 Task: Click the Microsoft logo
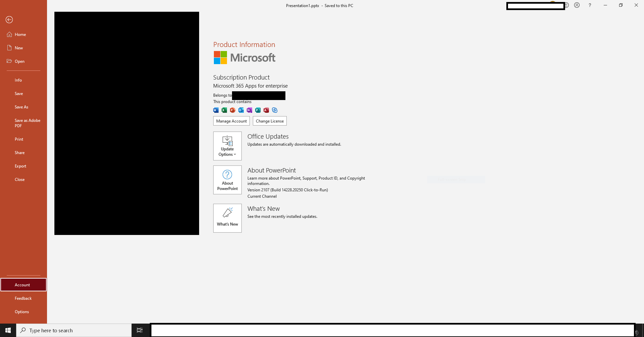(x=244, y=58)
